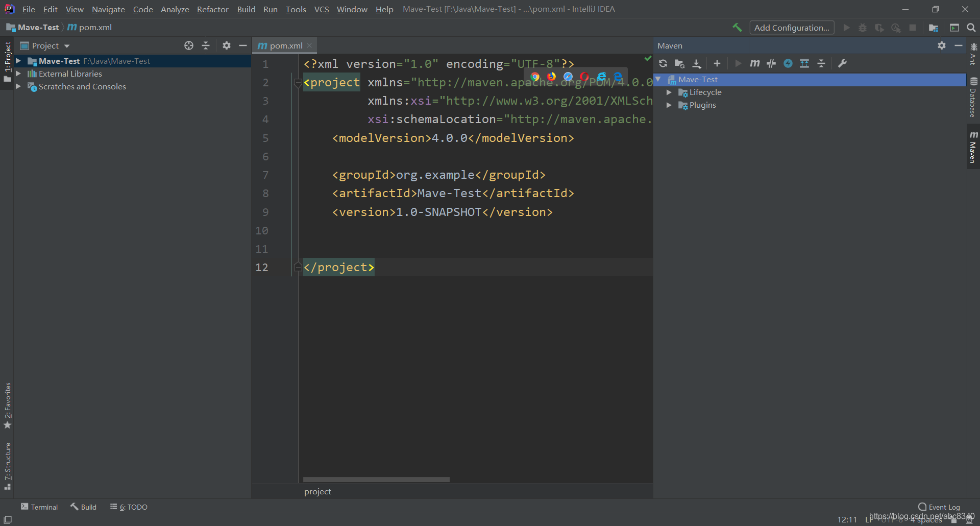Click green inspection checkmark in editor
The width and height of the screenshot is (980, 526).
(x=648, y=59)
